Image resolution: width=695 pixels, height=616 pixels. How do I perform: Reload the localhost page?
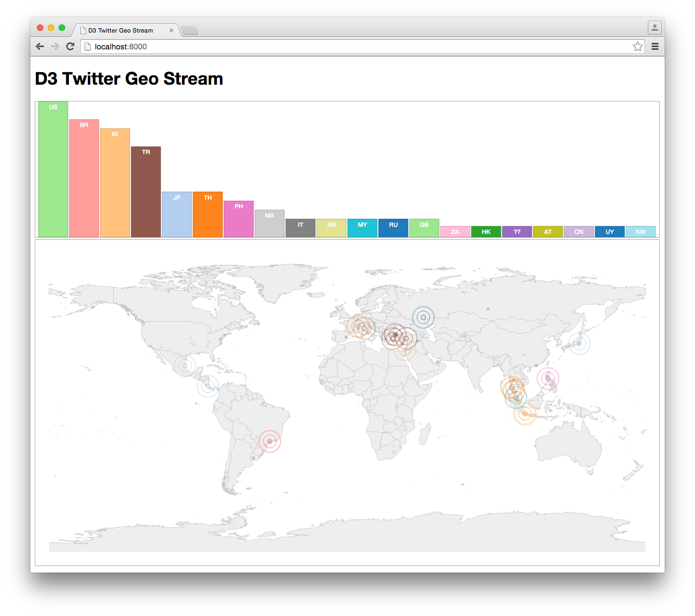[x=70, y=47]
